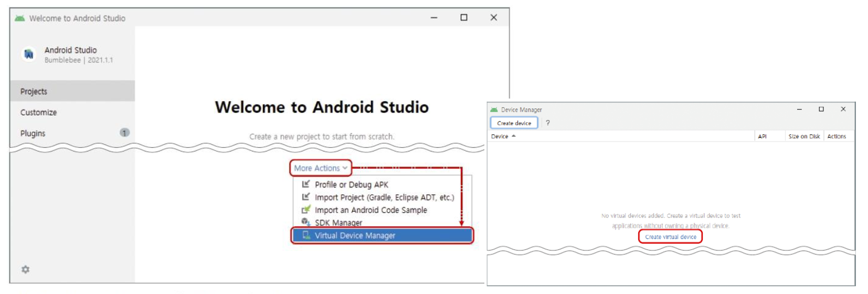Screen dimensions: 868x294
Task: Open the Projects section in sidebar
Action: tap(72, 91)
